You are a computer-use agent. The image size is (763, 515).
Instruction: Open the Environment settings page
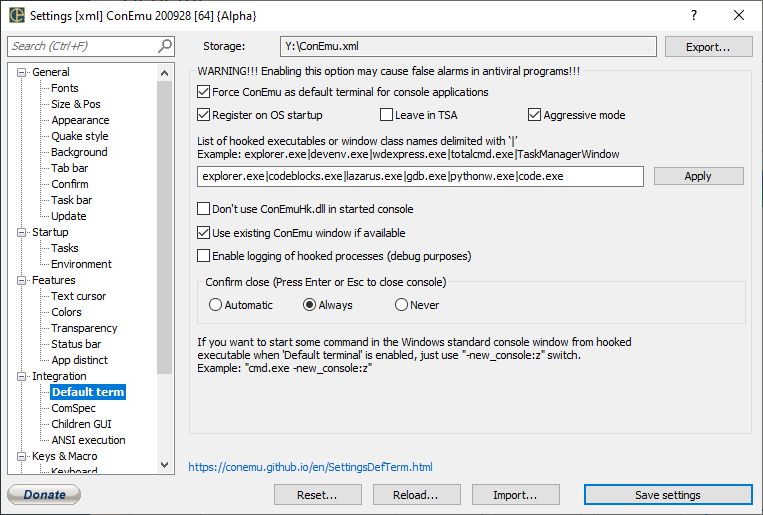point(81,264)
